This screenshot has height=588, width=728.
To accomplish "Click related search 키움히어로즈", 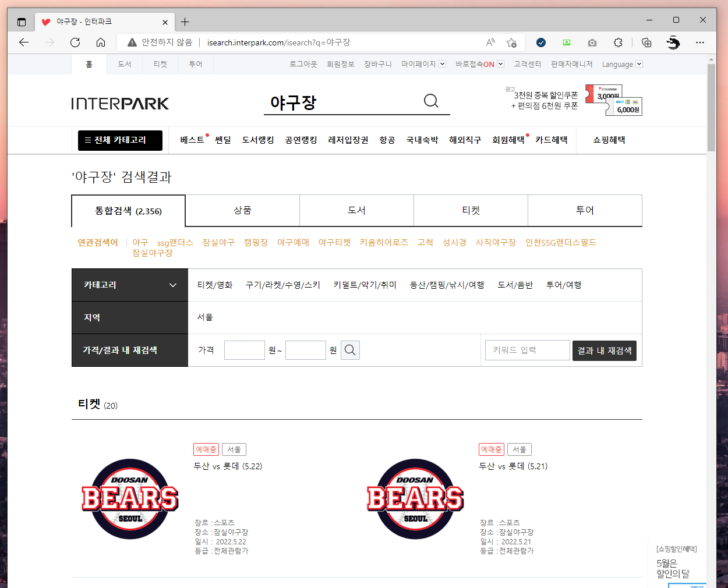I will (x=384, y=243).
